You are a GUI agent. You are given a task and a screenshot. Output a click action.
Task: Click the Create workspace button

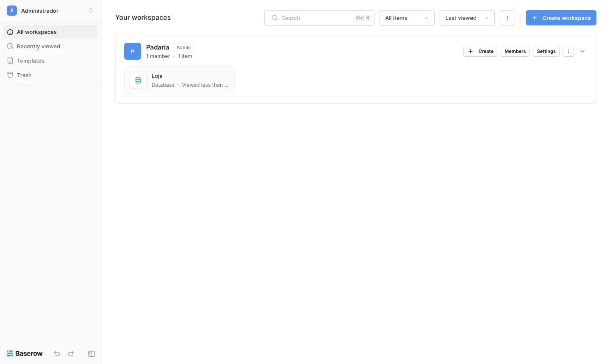point(561,18)
